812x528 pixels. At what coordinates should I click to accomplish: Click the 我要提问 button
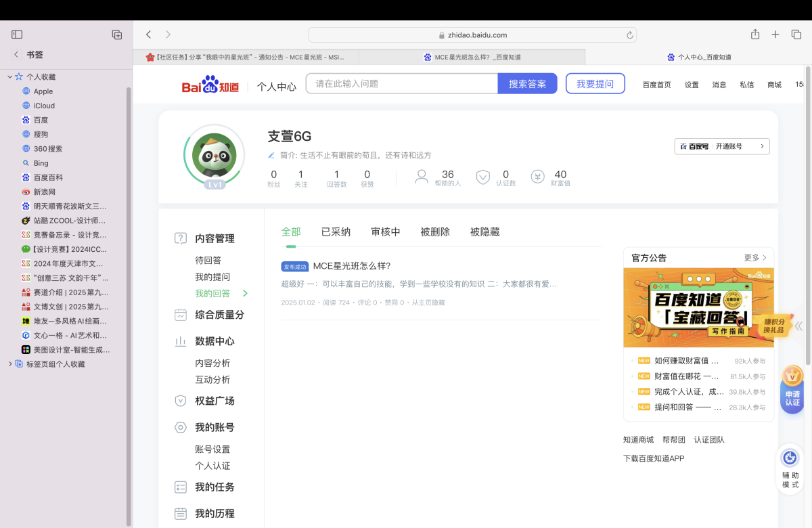pyautogui.click(x=595, y=84)
